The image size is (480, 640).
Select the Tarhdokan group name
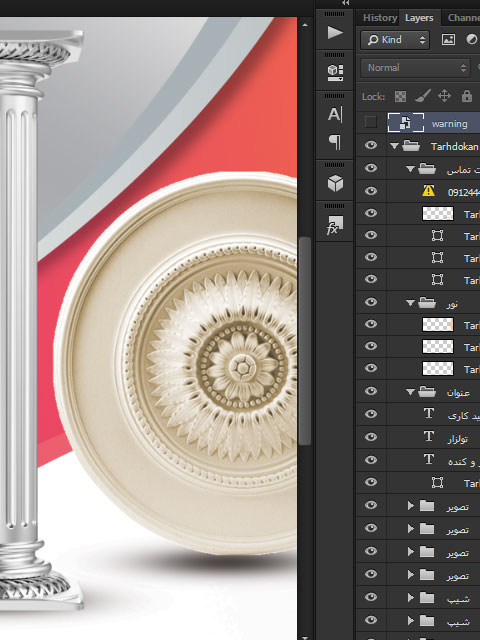tap(455, 146)
